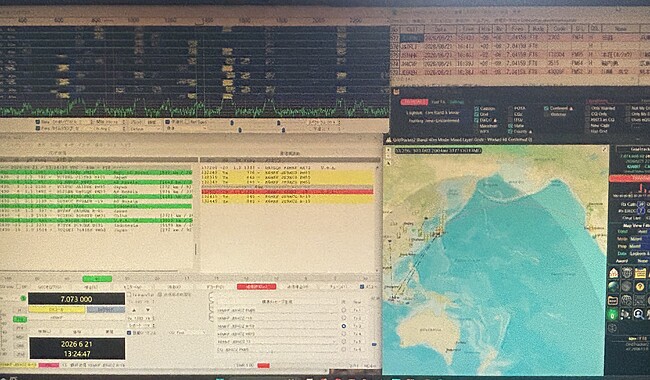Viewport: 650px width, 380px height.
Task: Toggle the State checkbox in call roster
Action: (510, 126)
